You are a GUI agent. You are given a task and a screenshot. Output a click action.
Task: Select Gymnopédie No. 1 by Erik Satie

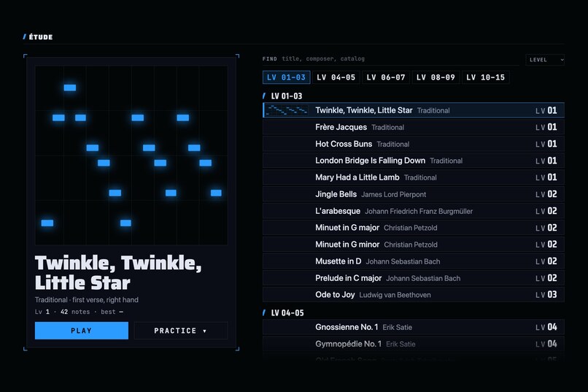click(x=413, y=344)
